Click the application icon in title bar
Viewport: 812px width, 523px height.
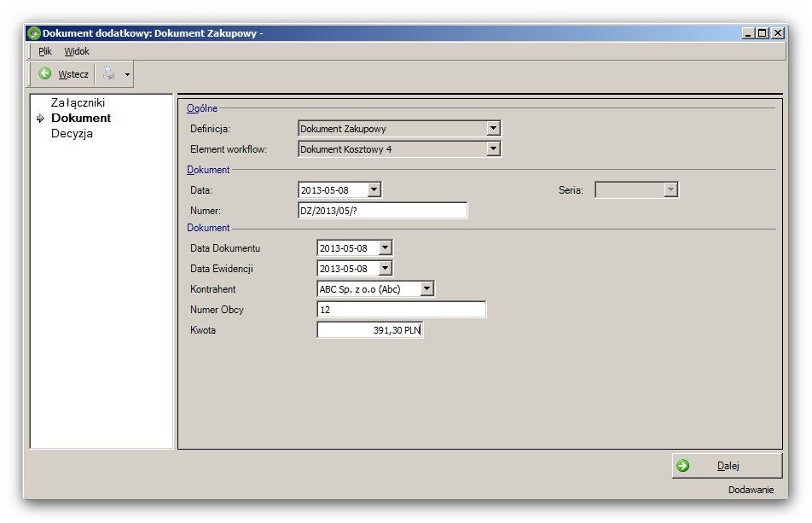[x=33, y=33]
